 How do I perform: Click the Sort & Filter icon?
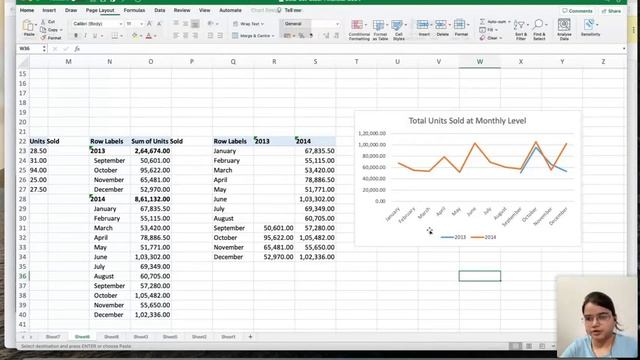[x=519, y=25]
